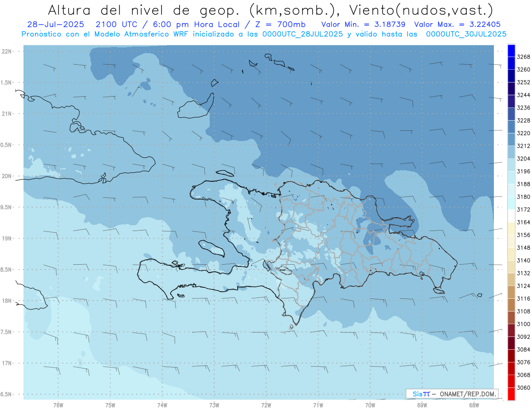The height and width of the screenshot is (411, 532).
Task: Click the brown band between 3108 and 3116
Action: click(511, 305)
